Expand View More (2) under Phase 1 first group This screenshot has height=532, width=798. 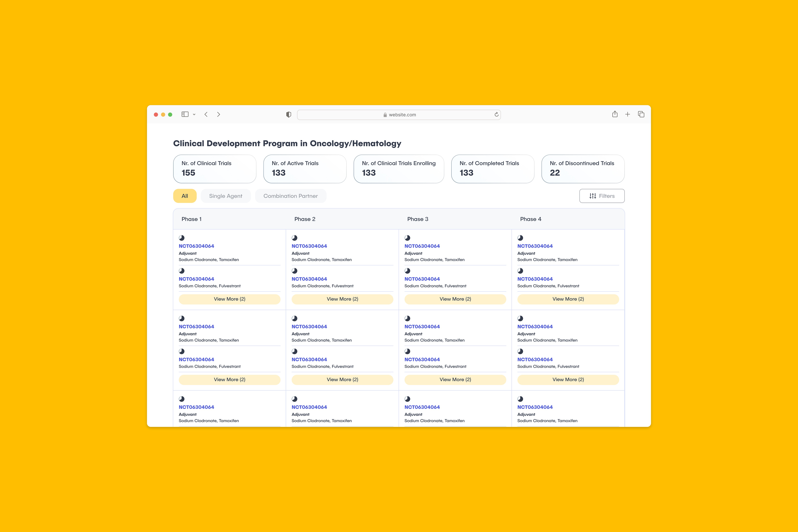(229, 299)
